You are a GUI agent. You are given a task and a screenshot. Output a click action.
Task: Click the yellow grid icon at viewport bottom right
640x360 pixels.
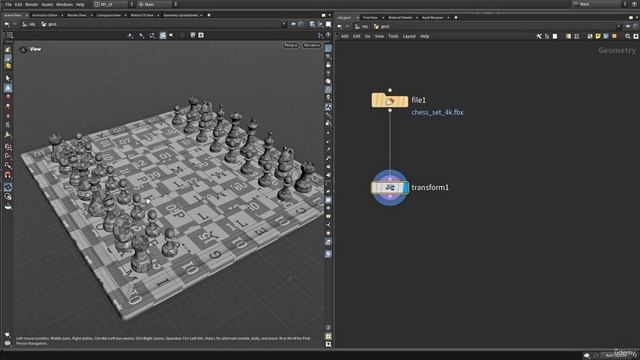click(x=328, y=336)
